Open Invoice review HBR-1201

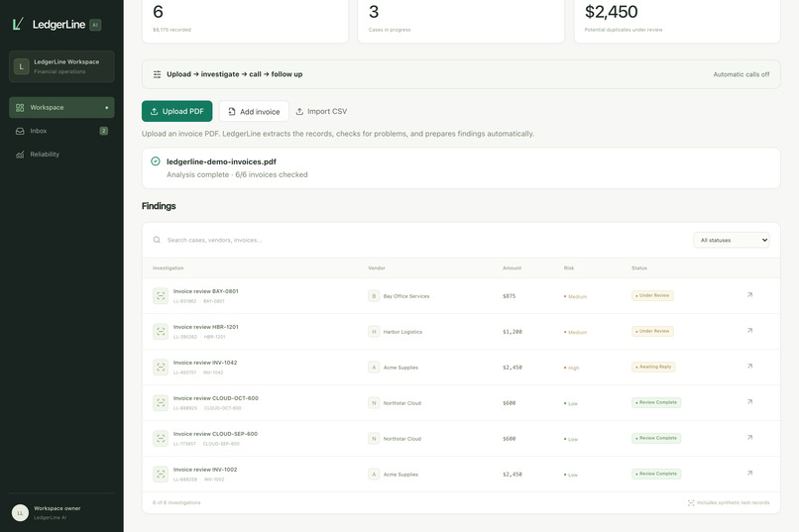click(x=205, y=327)
